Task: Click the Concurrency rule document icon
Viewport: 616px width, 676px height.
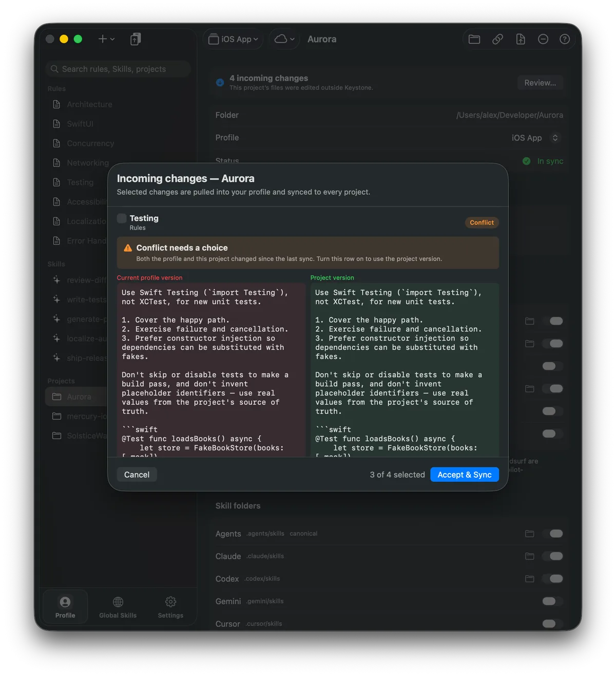Action: tap(56, 143)
